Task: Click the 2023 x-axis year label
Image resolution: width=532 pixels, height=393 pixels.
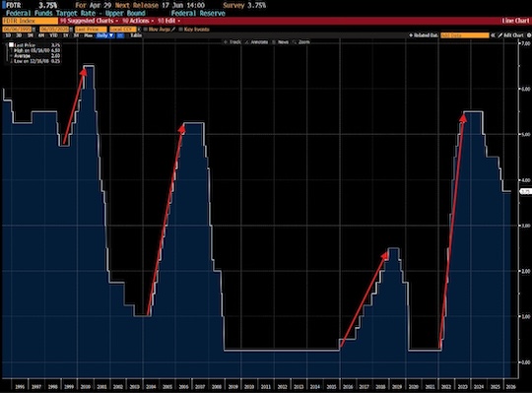Action: click(462, 386)
